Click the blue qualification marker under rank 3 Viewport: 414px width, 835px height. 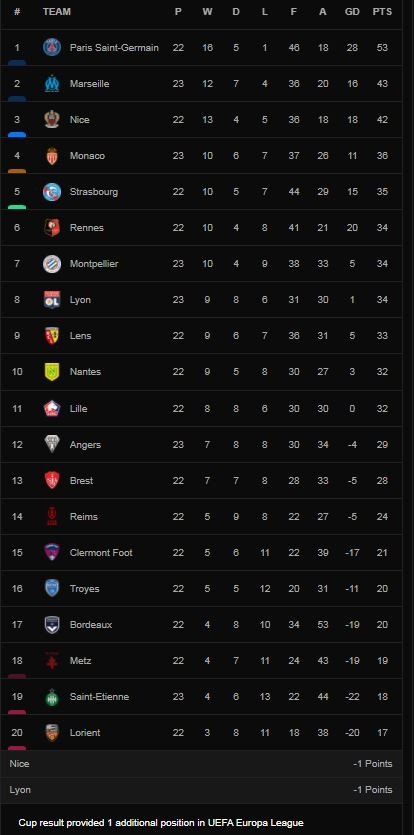[17, 135]
